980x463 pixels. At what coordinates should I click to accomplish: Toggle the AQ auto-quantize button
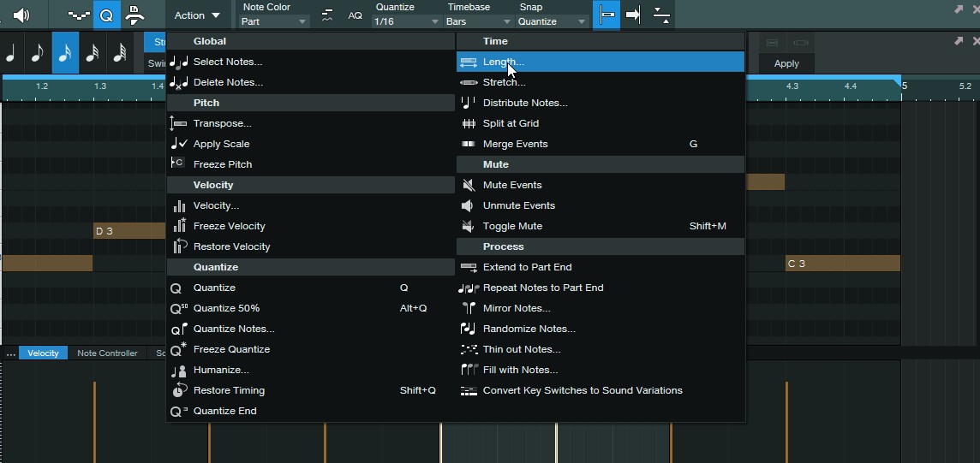355,15
